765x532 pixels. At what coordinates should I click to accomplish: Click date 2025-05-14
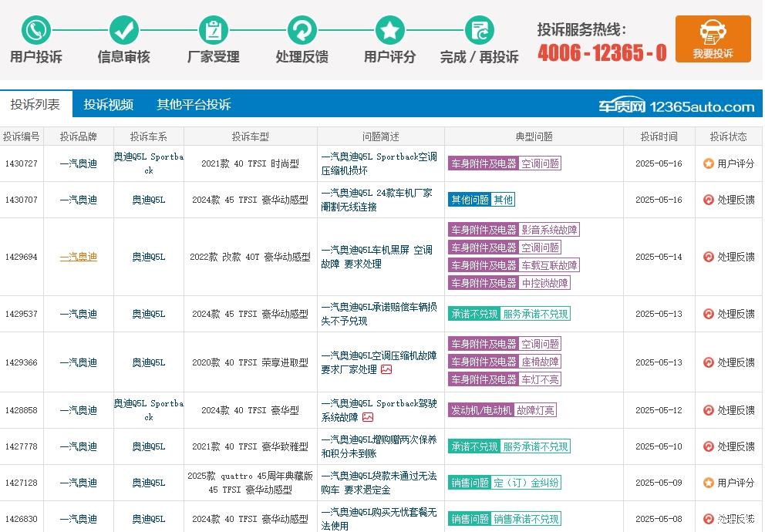point(659,257)
